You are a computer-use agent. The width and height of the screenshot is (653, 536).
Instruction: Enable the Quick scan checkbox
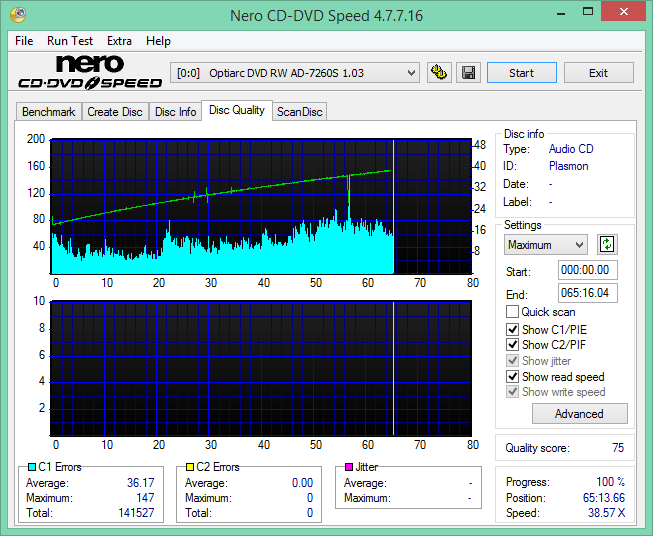click(512, 312)
